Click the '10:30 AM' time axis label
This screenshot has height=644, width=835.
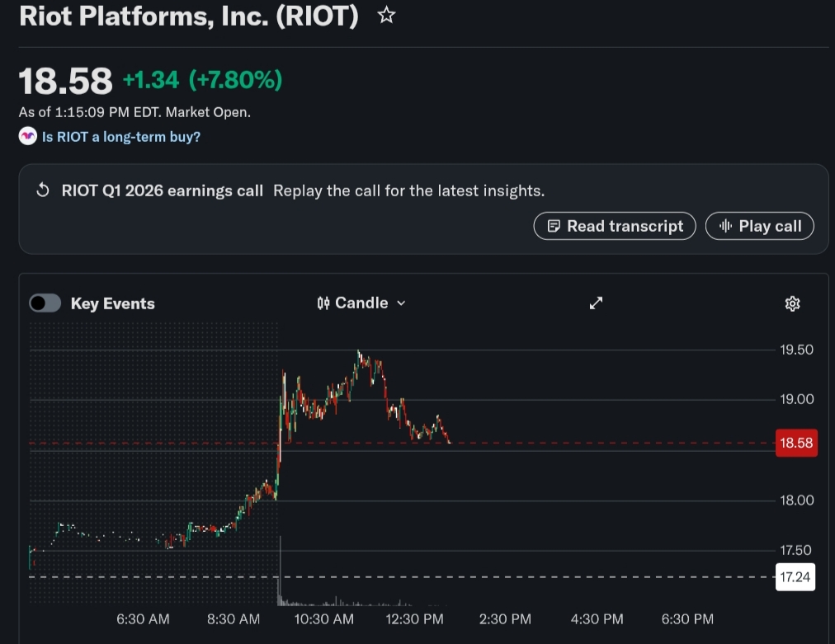pyautogui.click(x=323, y=619)
